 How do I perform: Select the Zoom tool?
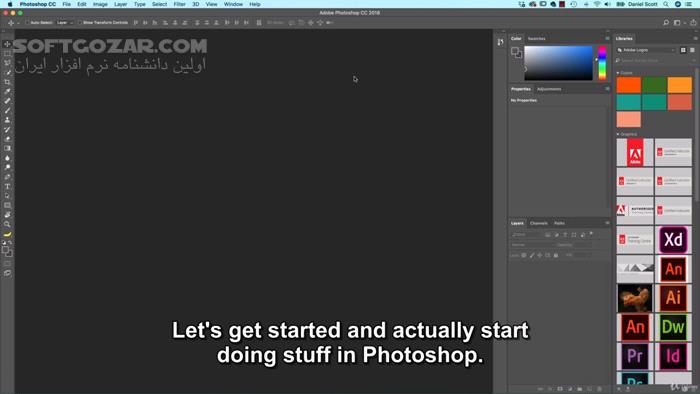(x=7, y=224)
